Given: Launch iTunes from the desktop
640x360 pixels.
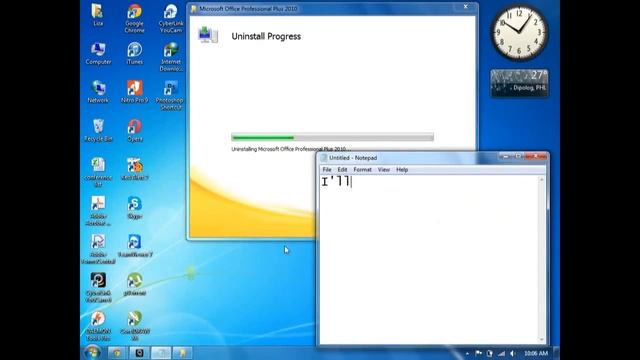Looking at the screenshot, I should (x=134, y=53).
